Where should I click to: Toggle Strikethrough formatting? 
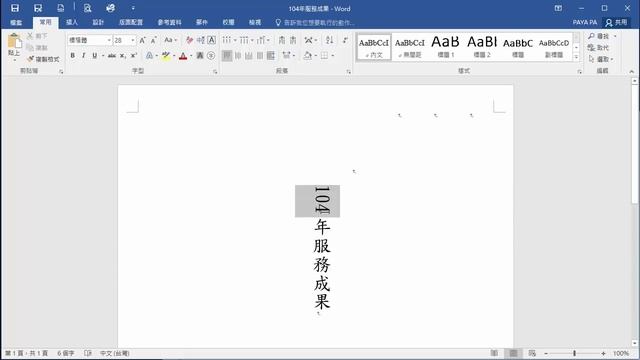[111, 56]
